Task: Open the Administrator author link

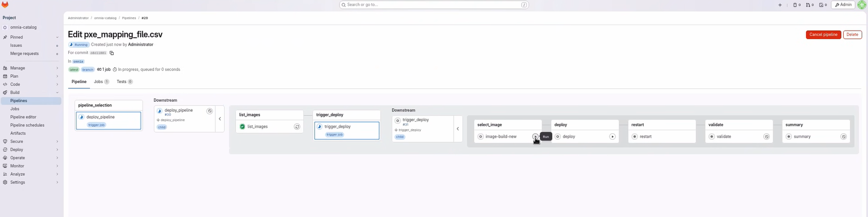Action: click(x=141, y=44)
